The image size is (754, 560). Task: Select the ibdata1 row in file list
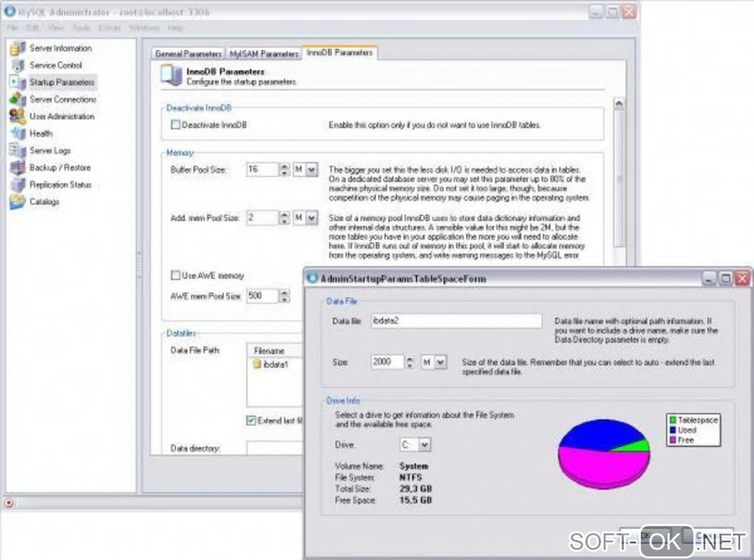pyautogui.click(x=275, y=364)
